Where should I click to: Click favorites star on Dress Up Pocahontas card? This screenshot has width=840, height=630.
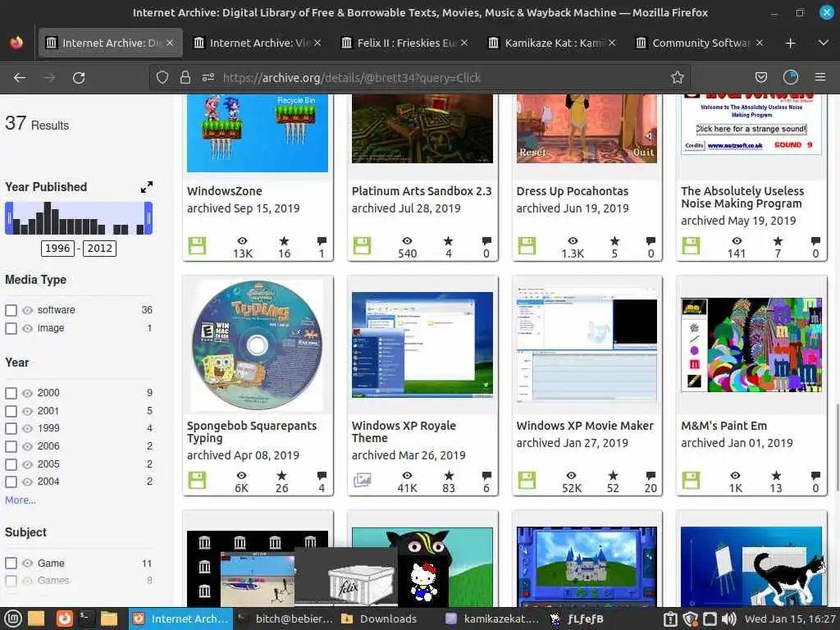(x=614, y=241)
